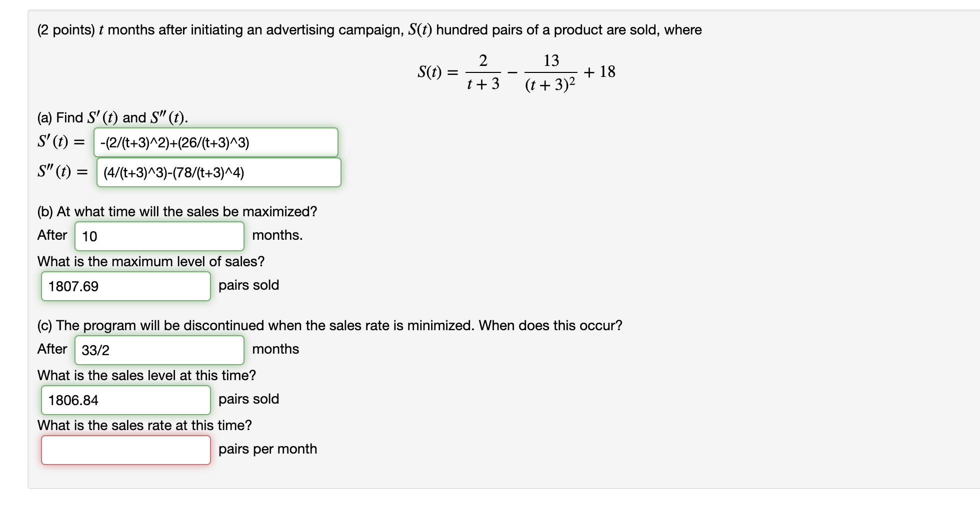The width and height of the screenshot is (980, 506).
Task: Click the question text for part (a)
Action: [111, 118]
